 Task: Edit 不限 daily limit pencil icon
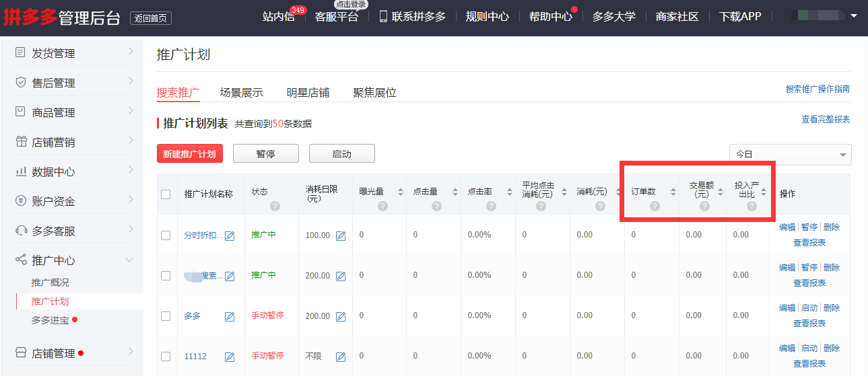pos(340,356)
